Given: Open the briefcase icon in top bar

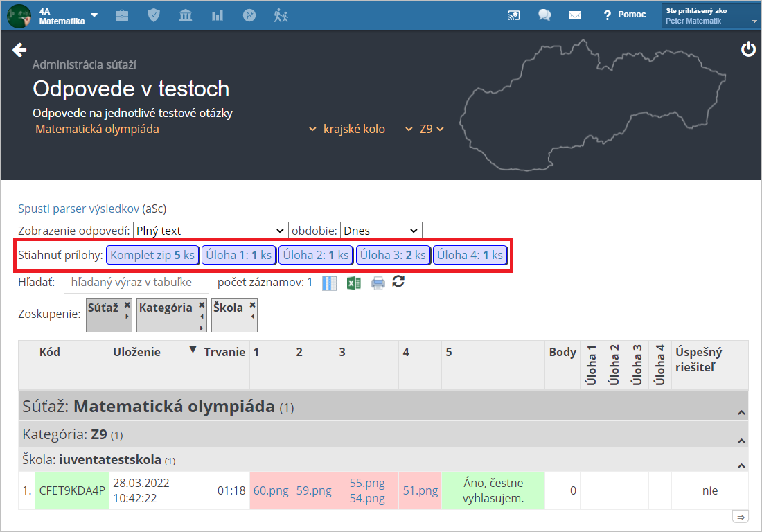Looking at the screenshot, I should [122, 15].
